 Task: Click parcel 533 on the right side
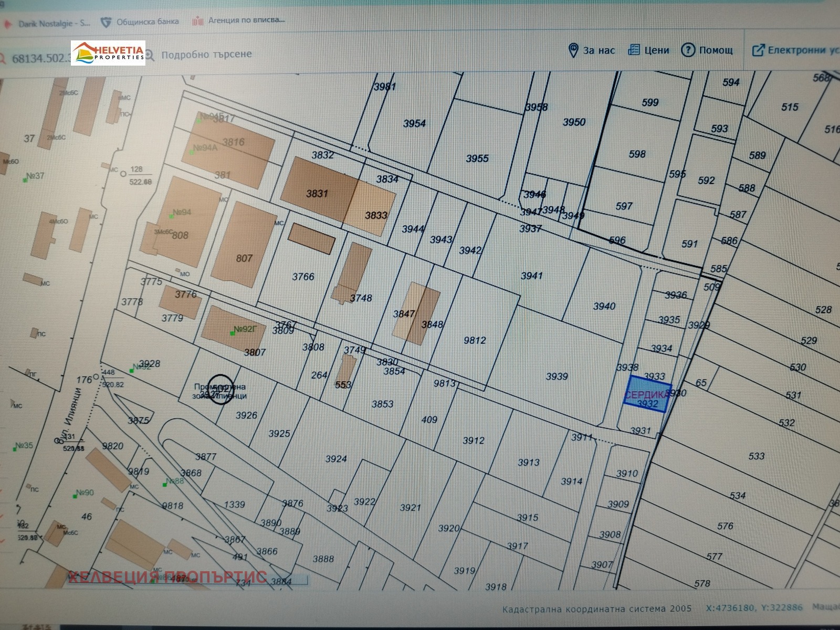756,456
